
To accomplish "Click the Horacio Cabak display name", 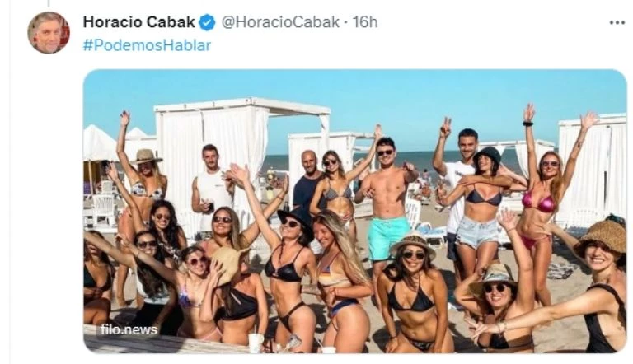I will [x=138, y=21].
